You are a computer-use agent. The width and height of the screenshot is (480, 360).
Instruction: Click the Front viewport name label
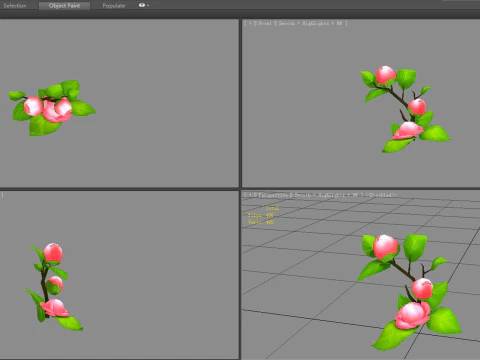pos(266,23)
